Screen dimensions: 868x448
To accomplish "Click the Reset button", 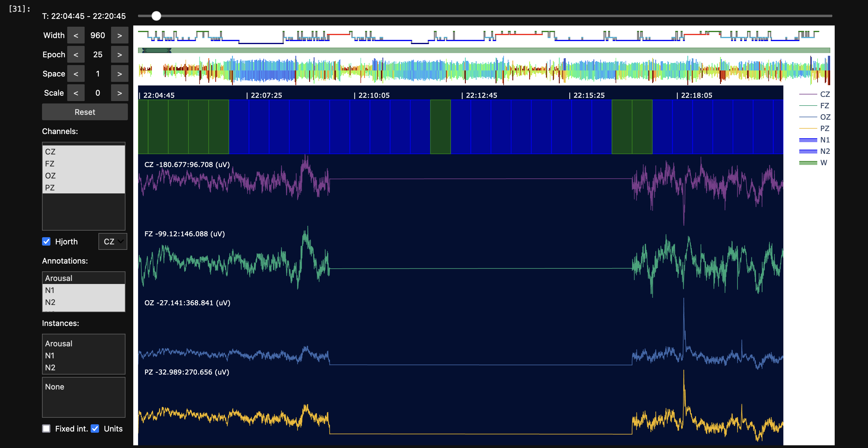I will (85, 112).
